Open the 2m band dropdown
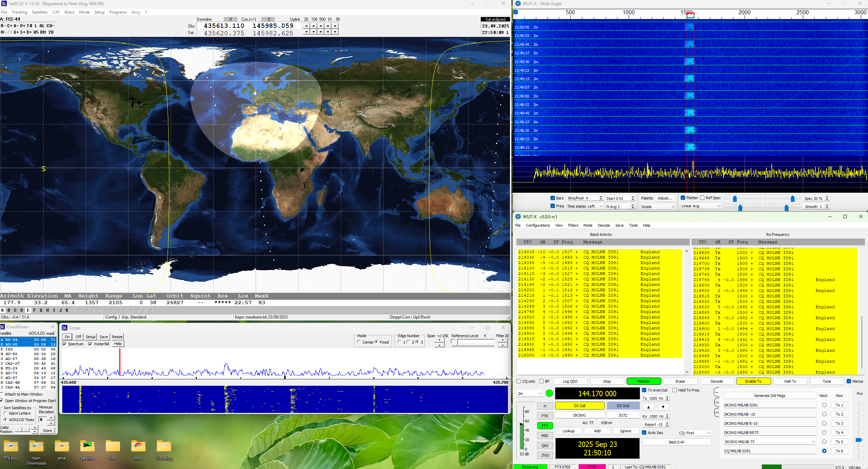The height and width of the screenshot is (469, 868). point(530,394)
